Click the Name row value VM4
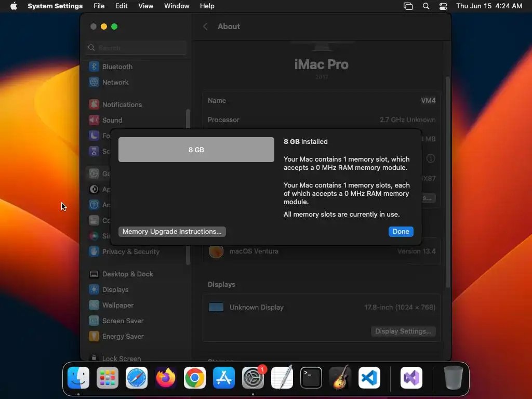This screenshot has height=399, width=532. tap(428, 100)
